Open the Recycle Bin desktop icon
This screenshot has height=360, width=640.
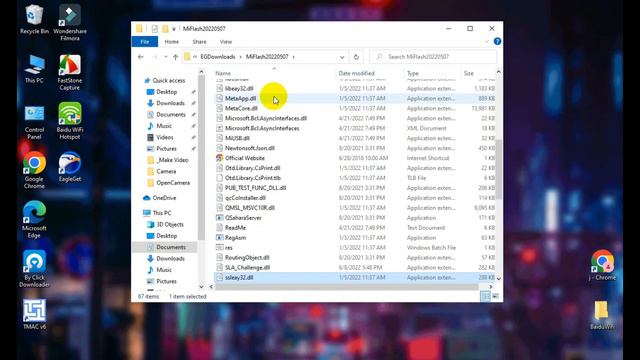[34, 19]
